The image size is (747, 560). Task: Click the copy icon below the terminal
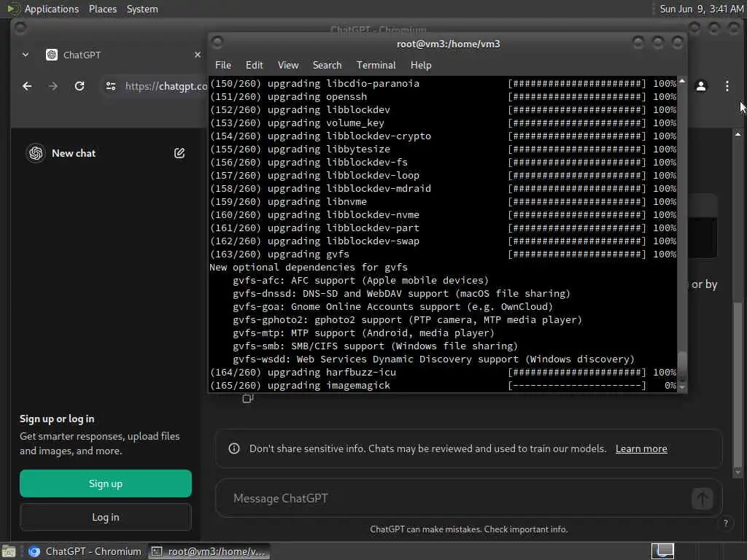247,399
